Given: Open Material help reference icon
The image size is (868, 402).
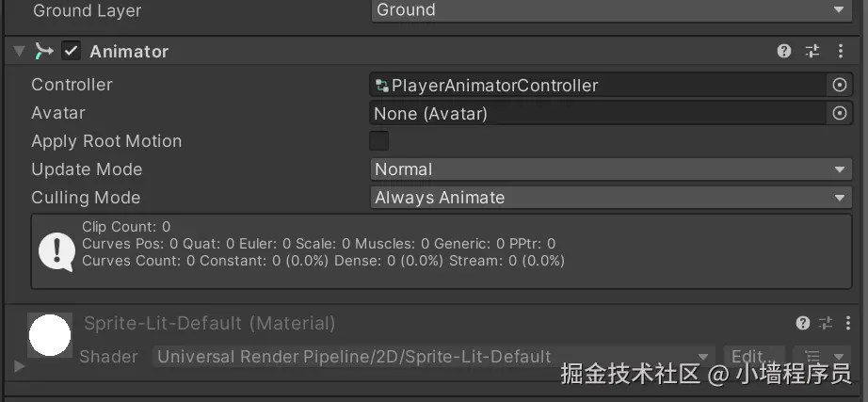Looking at the screenshot, I should pyautogui.click(x=803, y=323).
